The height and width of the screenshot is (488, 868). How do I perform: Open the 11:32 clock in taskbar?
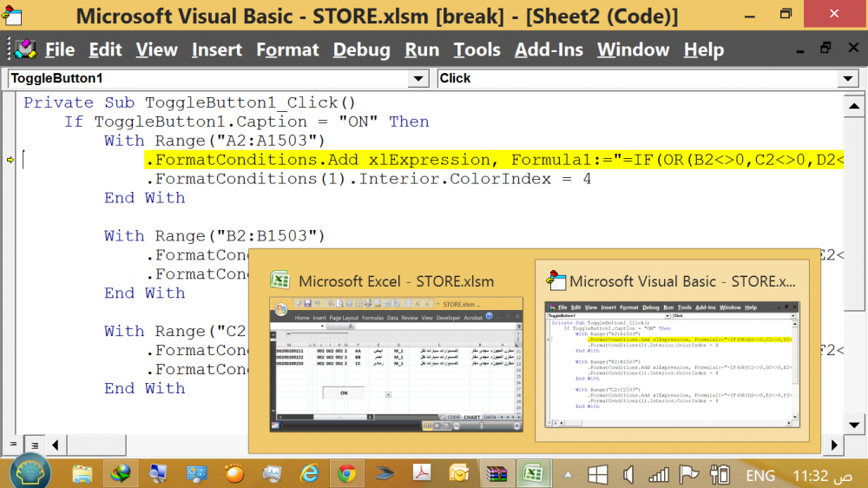[822, 476]
